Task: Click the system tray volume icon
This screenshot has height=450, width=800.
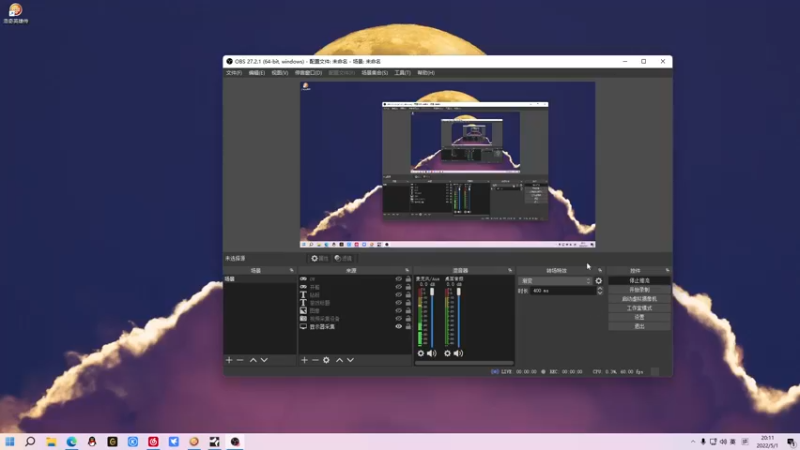Action: [723, 442]
